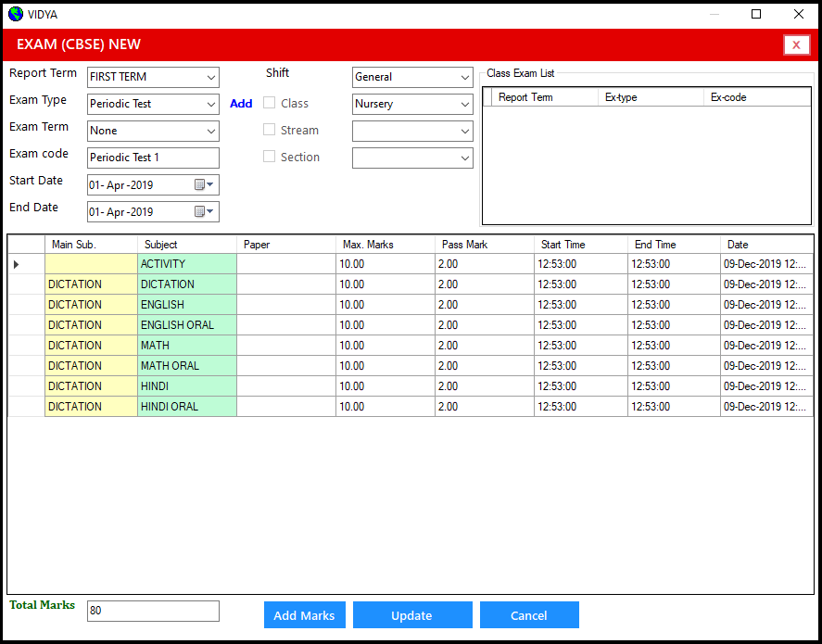Click inside the Total Marks field

(x=153, y=611)
